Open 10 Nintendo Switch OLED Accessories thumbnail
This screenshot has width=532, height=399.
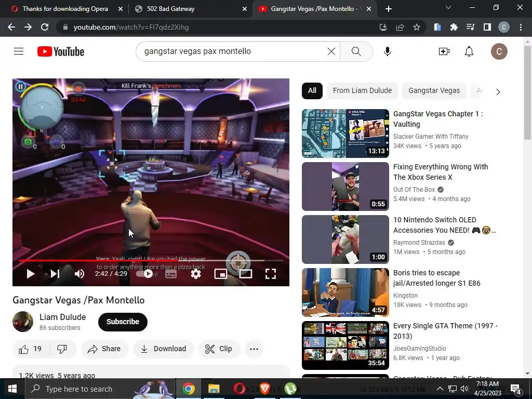(x=345, y=239)
